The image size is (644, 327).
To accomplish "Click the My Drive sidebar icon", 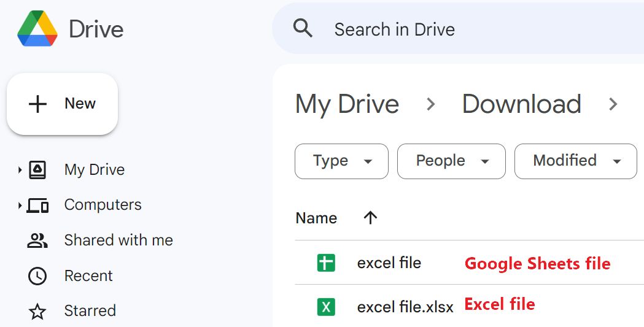I will point(37,170).
